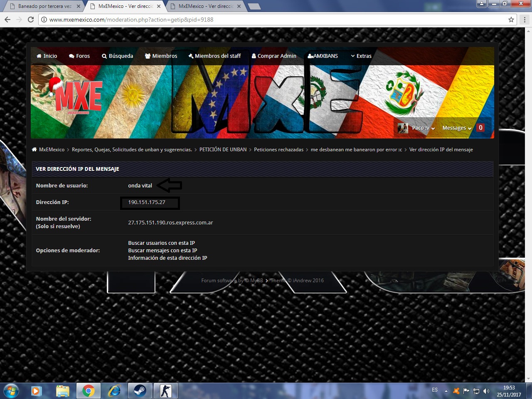Click 'Ver dirección IP del mensaje' breadcrumb text
Image resolution: width=532 pixels, height=399 pixels.
tap(441, 150)
